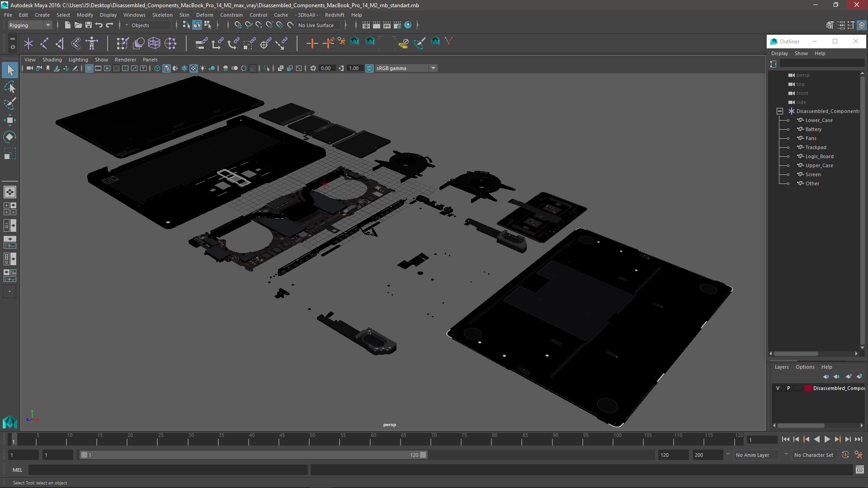Click No Live Surface field
868x488 pixels.
click(x=319, y=25)
